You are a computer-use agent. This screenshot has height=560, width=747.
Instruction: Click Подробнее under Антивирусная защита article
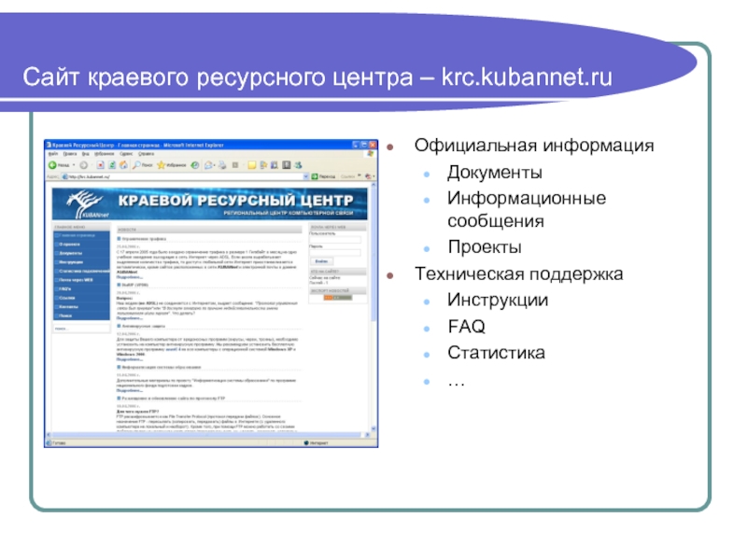[130, 359]
